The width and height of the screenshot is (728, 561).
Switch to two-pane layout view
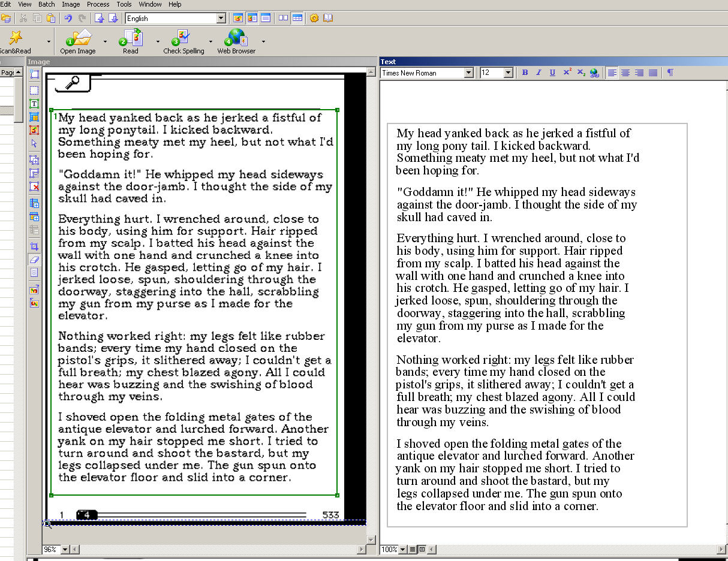(x=283, y=18)
